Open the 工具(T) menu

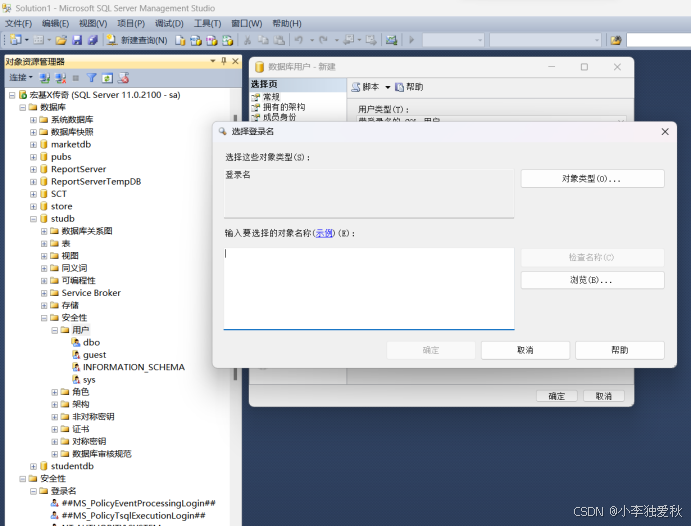click(x=207, y=24)
